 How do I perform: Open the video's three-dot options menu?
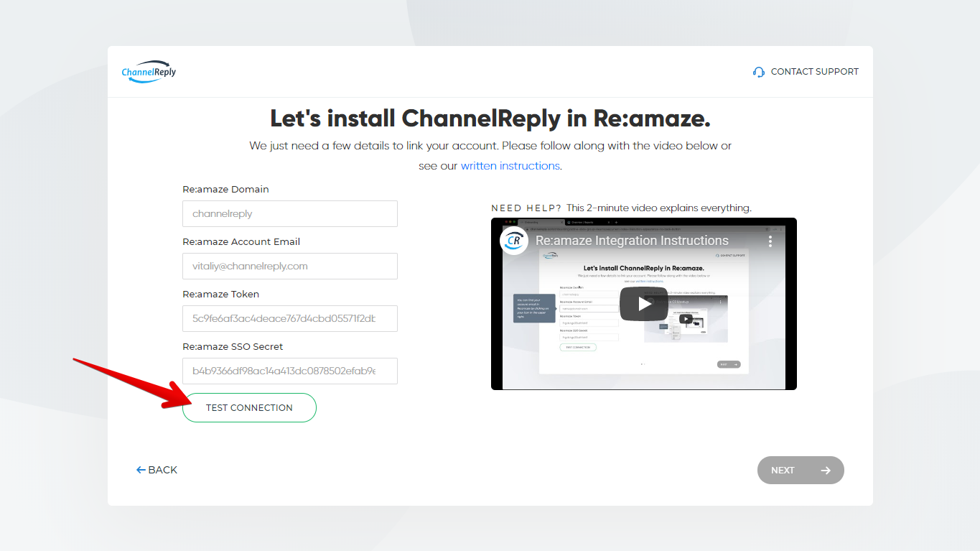coord(770,241)
